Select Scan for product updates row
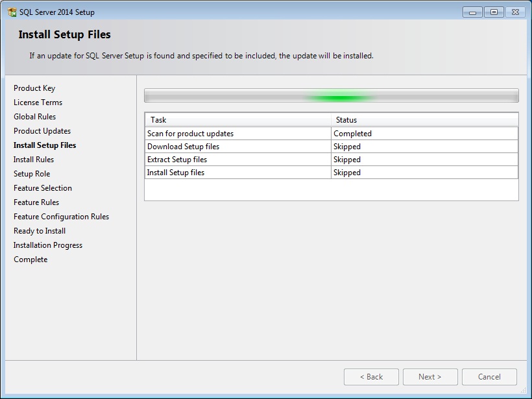Image resolution: width=532 pixels, height=399 pixels. tap(332, 134)
